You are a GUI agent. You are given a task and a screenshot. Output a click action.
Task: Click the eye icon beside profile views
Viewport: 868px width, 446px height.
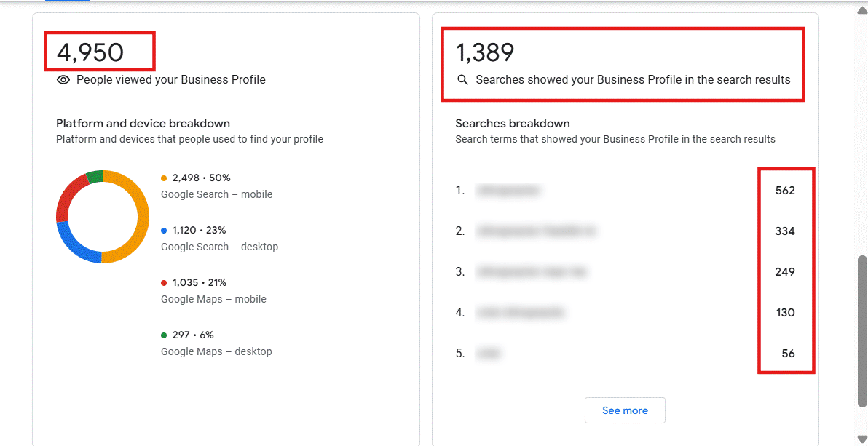click(63, 80)
